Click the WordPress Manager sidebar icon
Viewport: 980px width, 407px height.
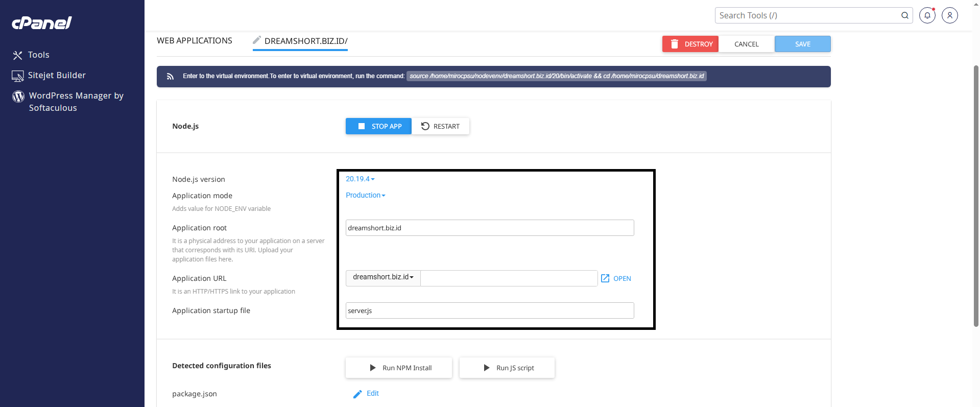click(x=18, y=96)
